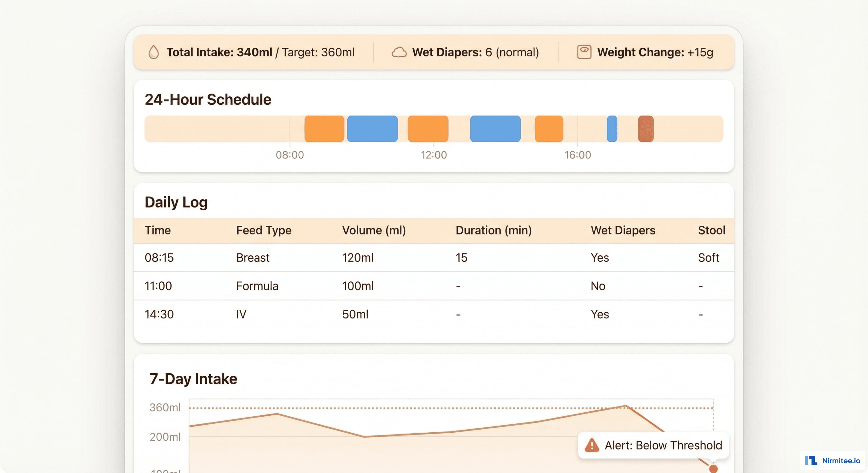Click the water droplet intake icon
868x473 pixels.
point(153,52)
